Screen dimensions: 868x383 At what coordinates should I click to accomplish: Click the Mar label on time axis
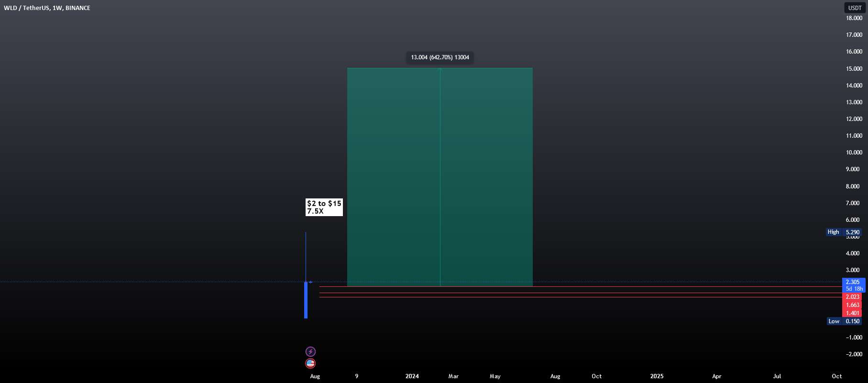[453, 376]
